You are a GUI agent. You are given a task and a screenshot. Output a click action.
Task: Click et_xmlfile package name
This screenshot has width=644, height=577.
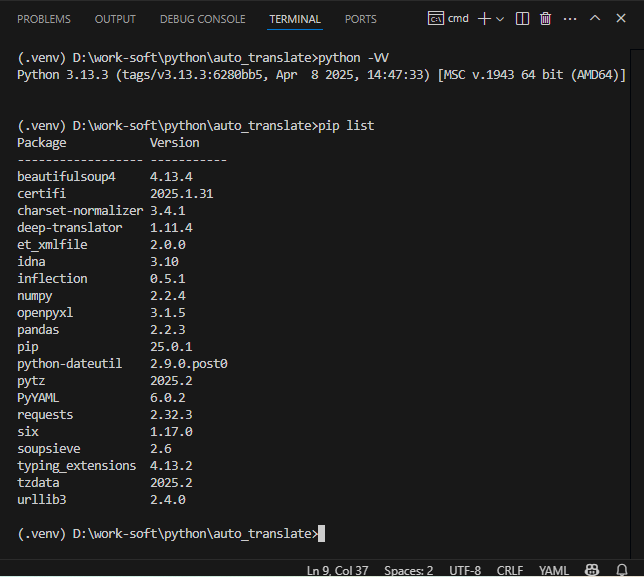click(x=52, y=245)
